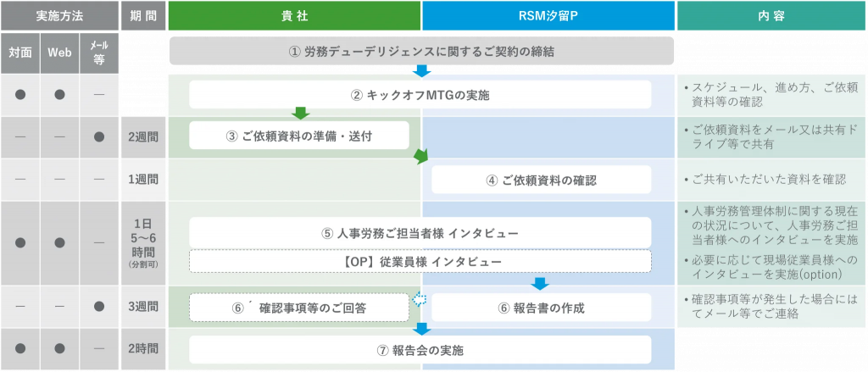Viewport: 868px width, 372px height.
Task: Click the 【OP】従業員様 インタビュー dashed box
Action: pyautogui.click(x=420, y=262)
